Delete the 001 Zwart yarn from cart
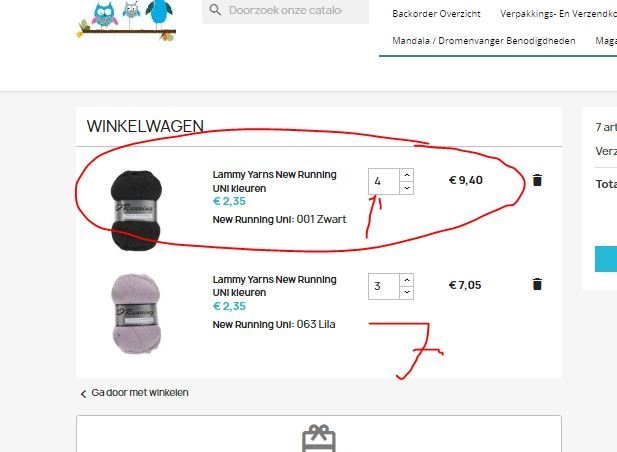This screenshot has height=452, width=617. click(x=537, y=180)
